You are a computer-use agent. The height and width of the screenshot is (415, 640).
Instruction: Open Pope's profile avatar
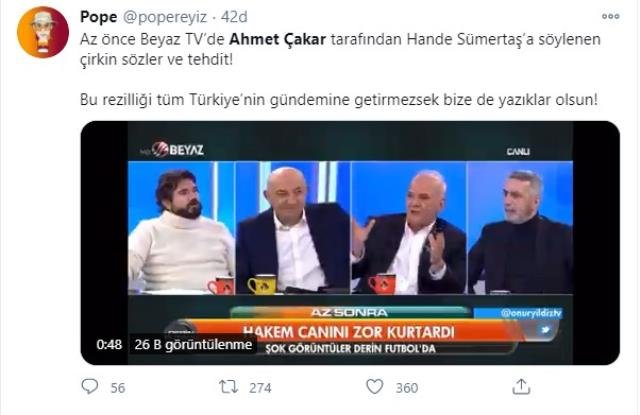point(42,32)
